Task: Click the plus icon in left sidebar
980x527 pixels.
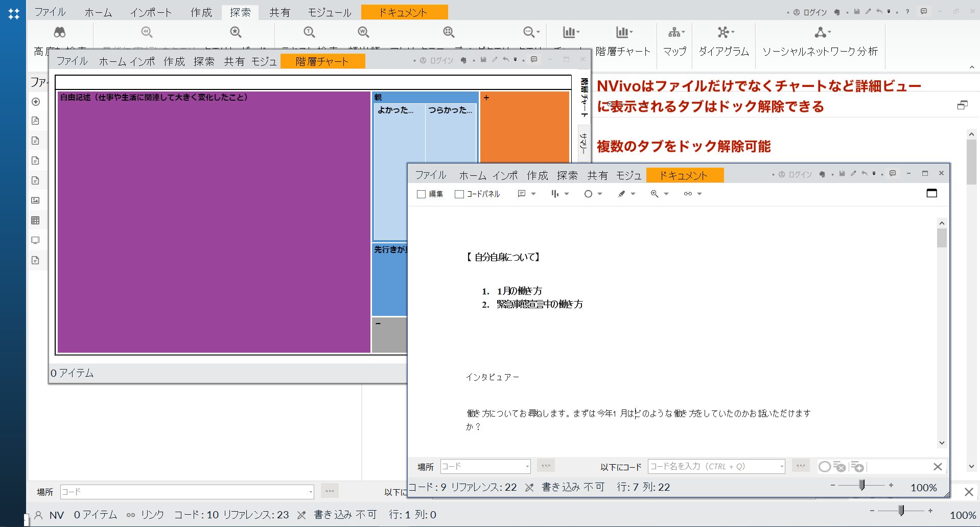Action: [36, 102]
